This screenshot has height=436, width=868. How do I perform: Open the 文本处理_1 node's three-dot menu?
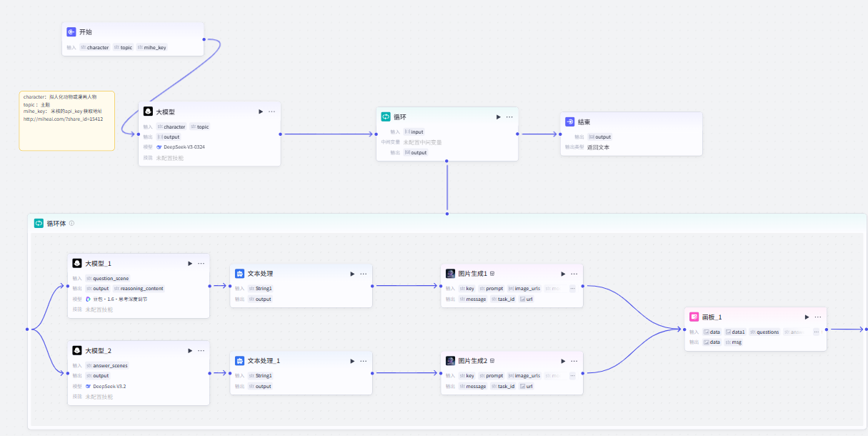click(364, 361)
